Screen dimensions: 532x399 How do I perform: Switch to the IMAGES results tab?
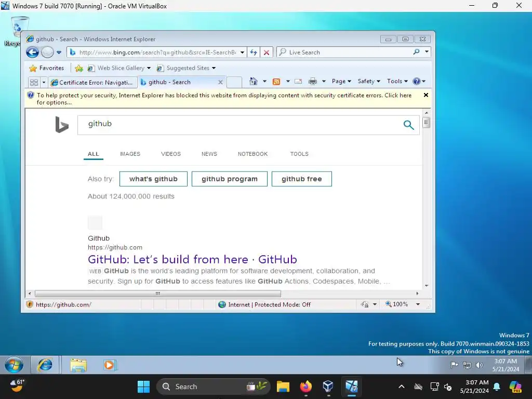pos(130,154)
